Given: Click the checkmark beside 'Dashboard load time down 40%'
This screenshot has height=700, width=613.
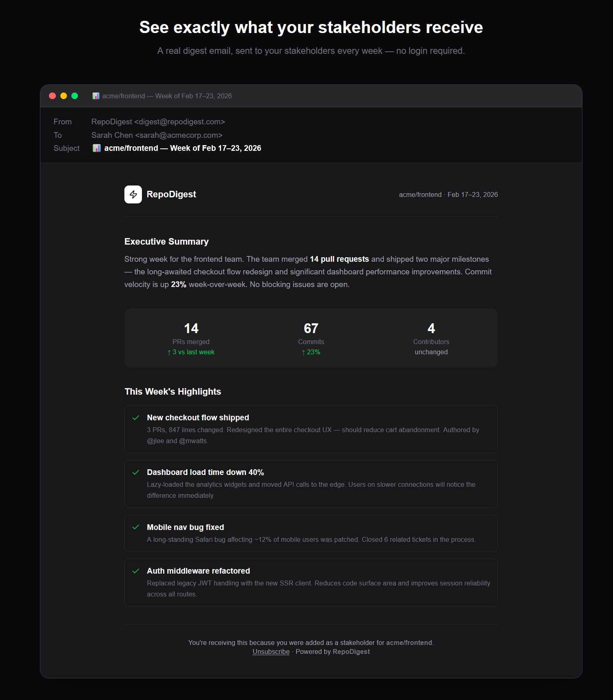Looking at the screenshot, I should 136,473.
